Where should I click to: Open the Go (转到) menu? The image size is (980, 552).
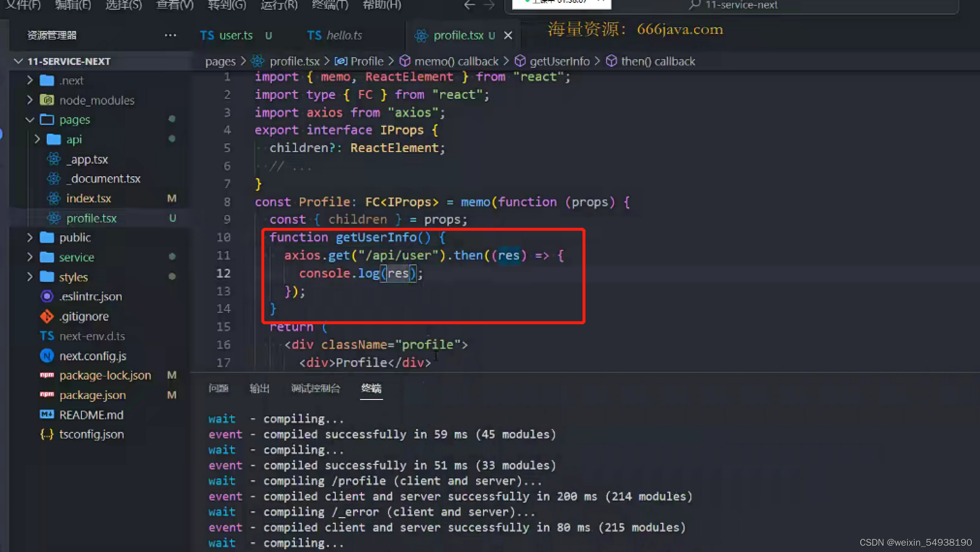227,5
